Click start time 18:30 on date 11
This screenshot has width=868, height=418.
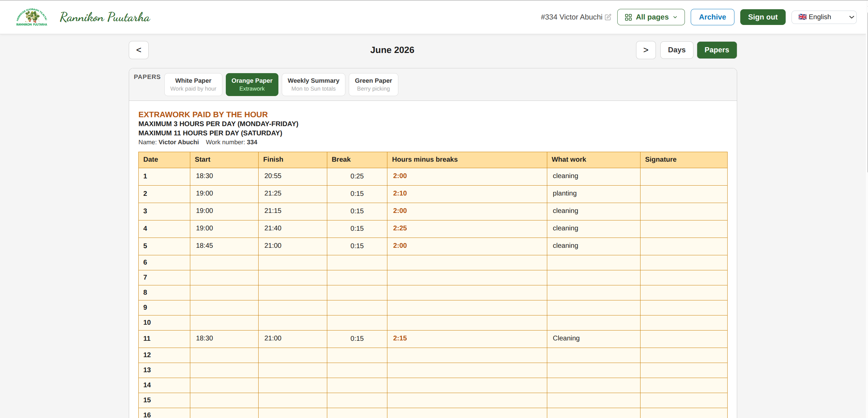pyautogui.click(x=204, y=338)
